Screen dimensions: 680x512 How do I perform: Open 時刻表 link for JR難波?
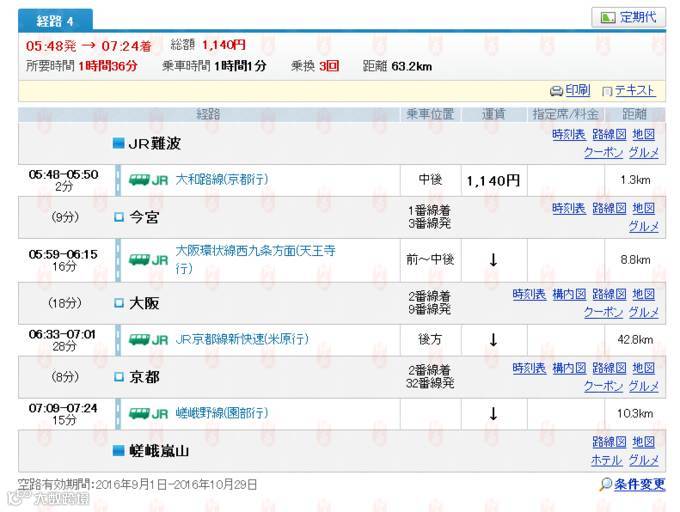point(569,135)
